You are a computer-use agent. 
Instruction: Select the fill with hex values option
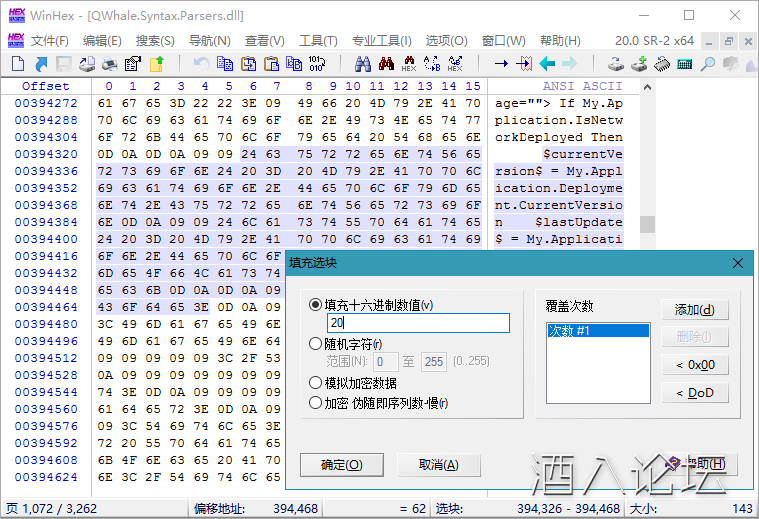click(316, 304)
